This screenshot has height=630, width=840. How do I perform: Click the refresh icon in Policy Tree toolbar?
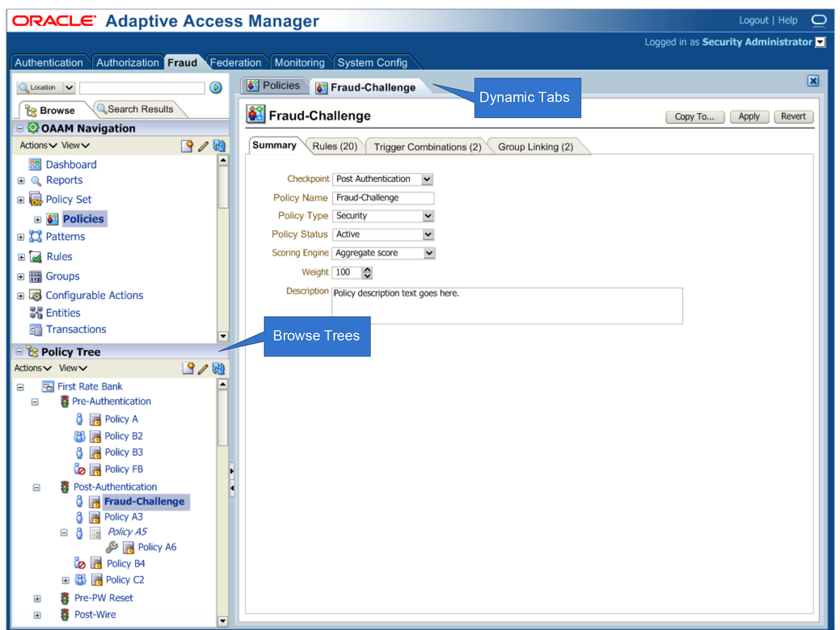(218, 368)
